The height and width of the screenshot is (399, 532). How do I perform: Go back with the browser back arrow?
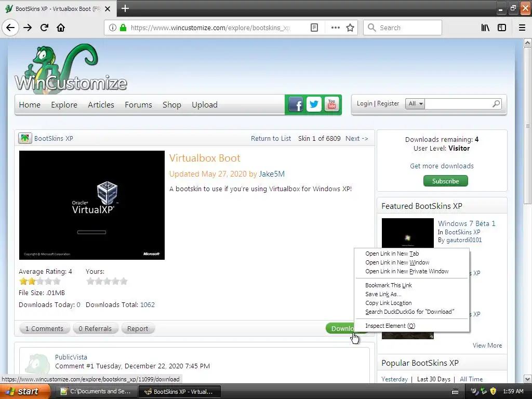tap(10, 28)
